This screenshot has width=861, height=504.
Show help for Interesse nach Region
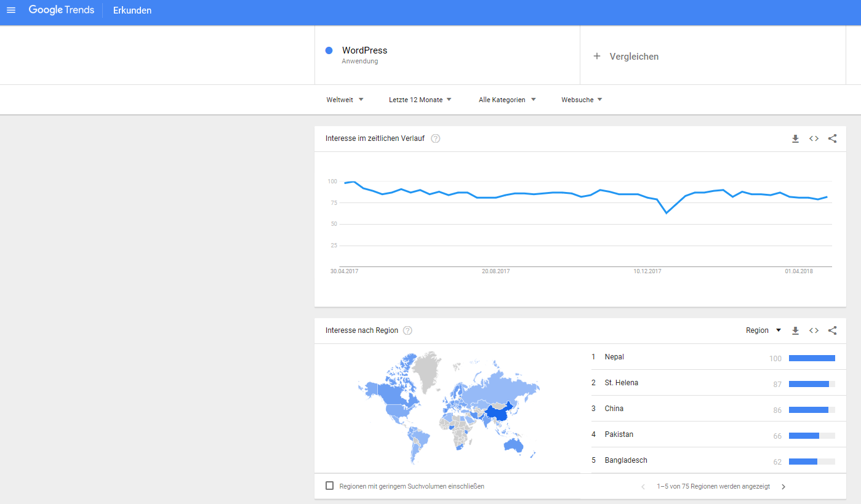[x=407, y=330]
